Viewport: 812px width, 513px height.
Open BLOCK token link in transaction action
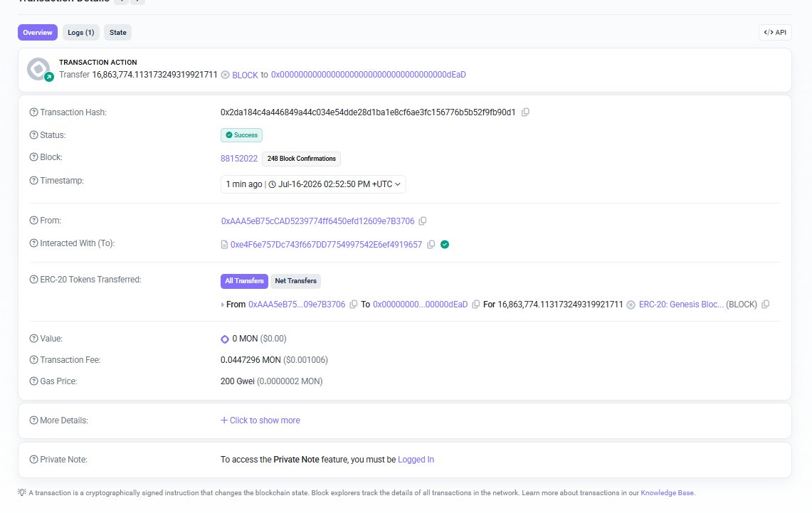coord(245,75)
